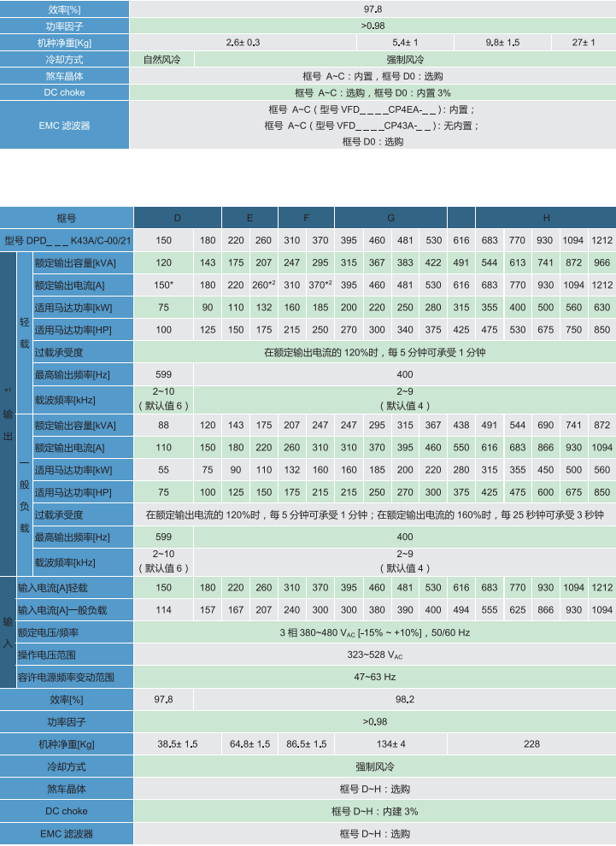
Task: Click the 966 rated output capacity value
Action: (601, 263)
